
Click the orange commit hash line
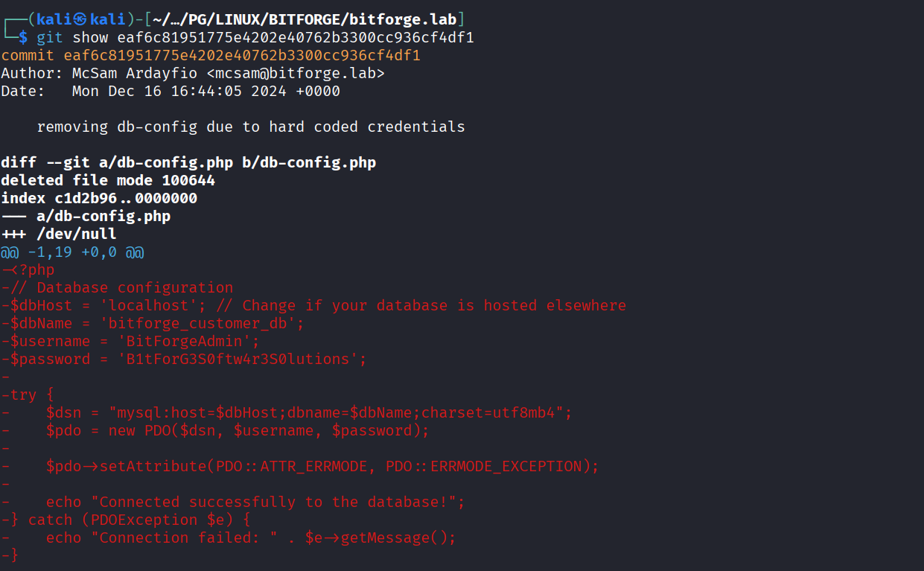coord(212,55)
